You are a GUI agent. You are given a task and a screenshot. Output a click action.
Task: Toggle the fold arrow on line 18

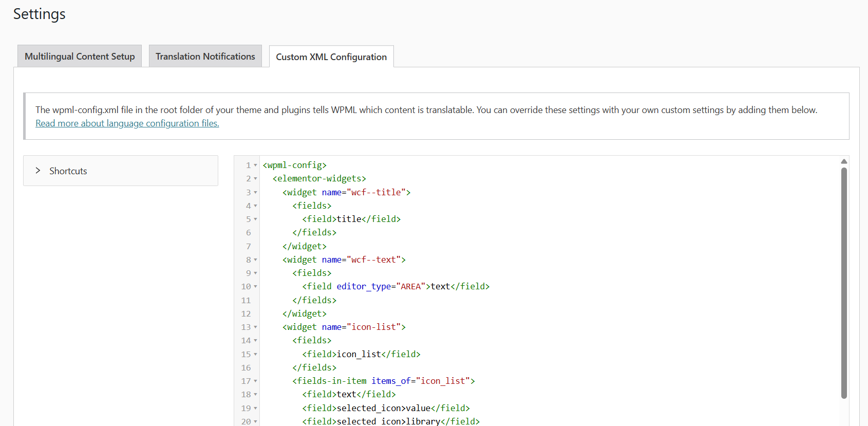(x=255, y=395)
